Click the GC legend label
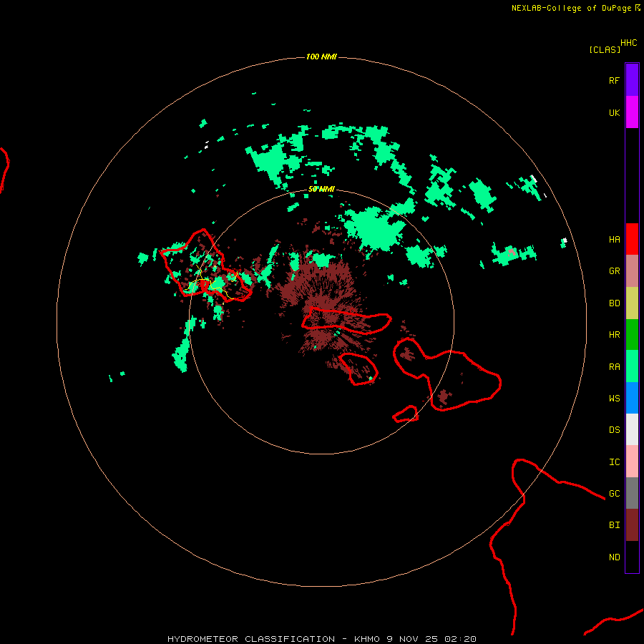The image size is (644, 644). coord(614,494)
